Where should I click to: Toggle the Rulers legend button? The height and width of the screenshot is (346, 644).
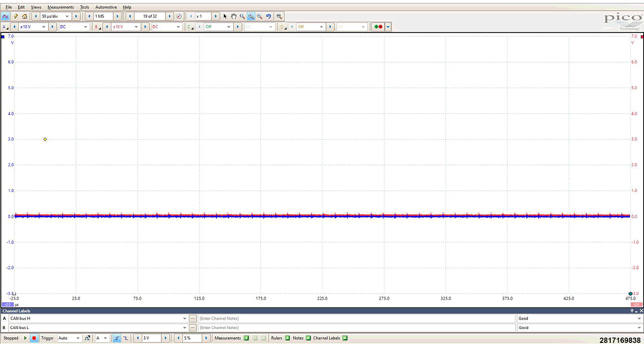pyautogui.click(x=287, y=338)
